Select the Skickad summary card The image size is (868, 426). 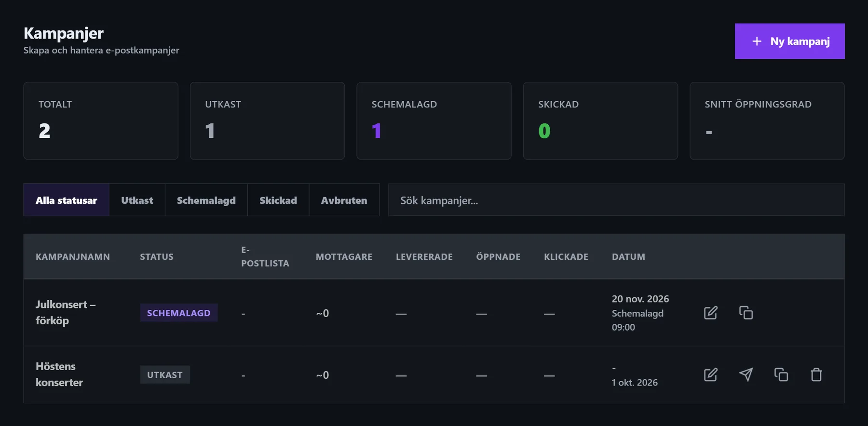pyautogui.click(x=600, y=121)
